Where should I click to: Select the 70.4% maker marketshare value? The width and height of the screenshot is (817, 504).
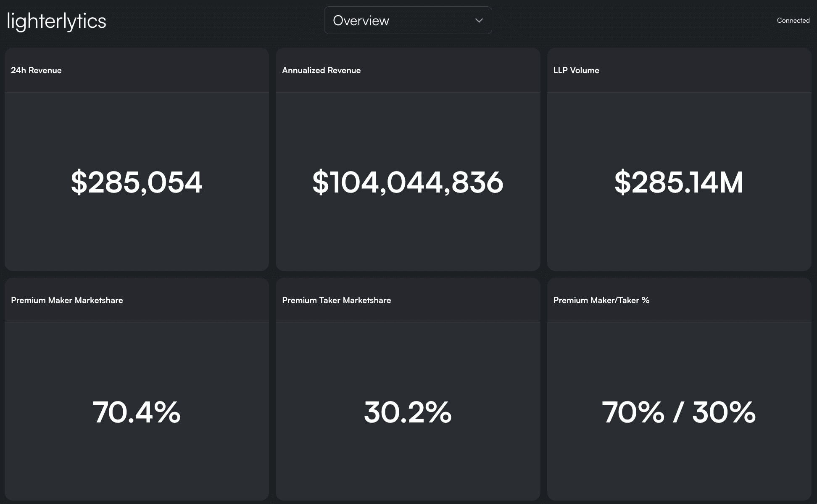pos(137,412)
